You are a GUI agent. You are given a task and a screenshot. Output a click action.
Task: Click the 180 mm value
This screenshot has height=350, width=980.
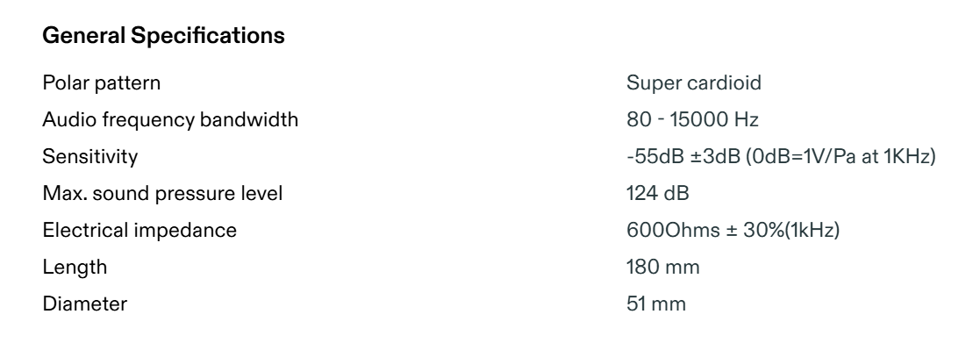point(663,267)
